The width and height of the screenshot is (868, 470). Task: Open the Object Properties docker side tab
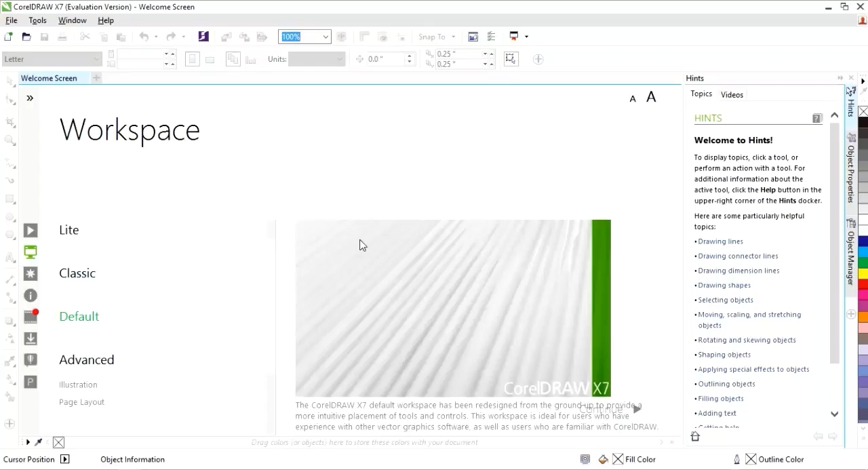(851, 168)
